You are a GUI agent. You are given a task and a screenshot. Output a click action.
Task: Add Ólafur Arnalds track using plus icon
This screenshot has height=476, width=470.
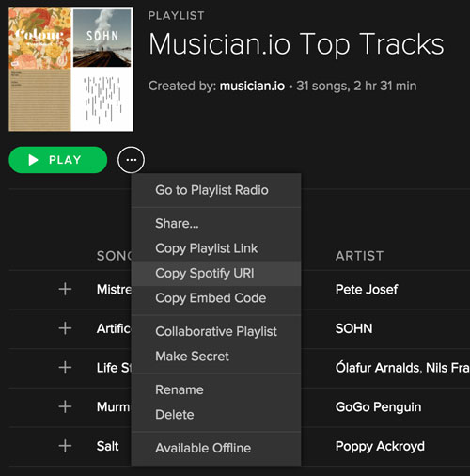click(x=65, y=368)
